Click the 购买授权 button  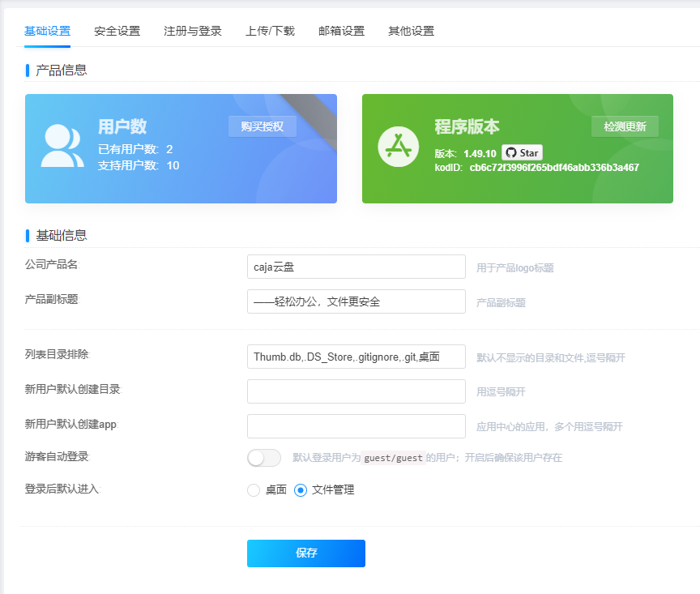tap(262, 126)
